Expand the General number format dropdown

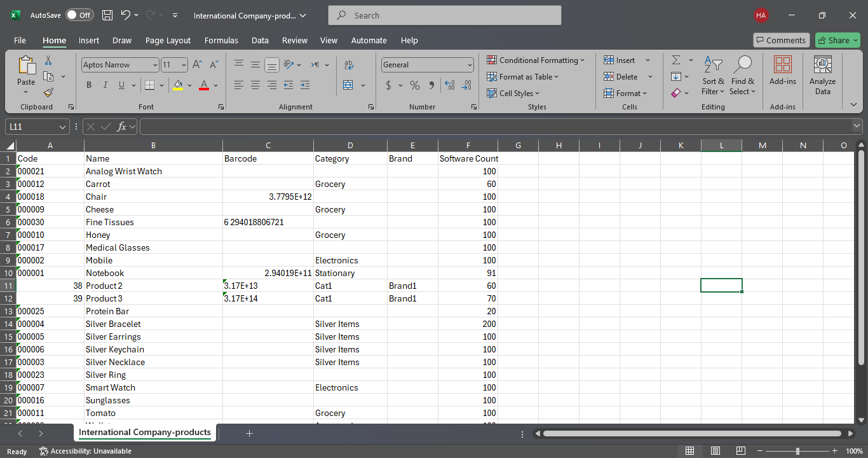pyautogui.click(x=470, y=65)
